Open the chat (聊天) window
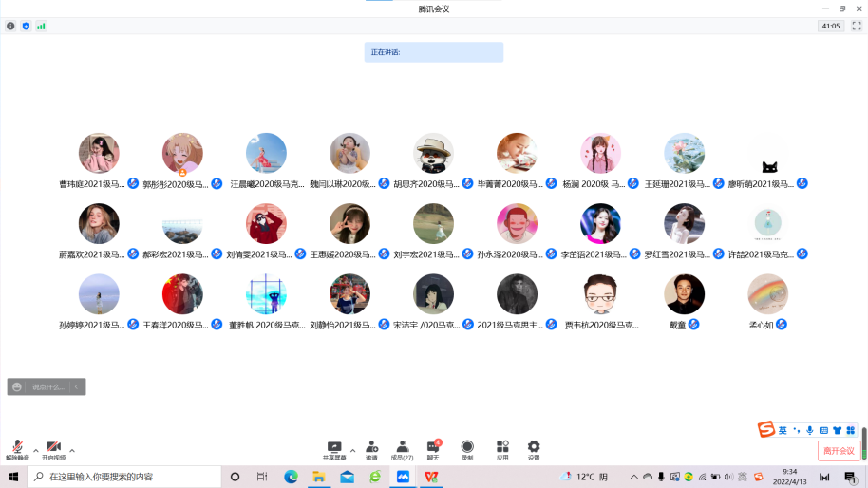The height and width of the screenshot is (488, 868). (433, 449)
